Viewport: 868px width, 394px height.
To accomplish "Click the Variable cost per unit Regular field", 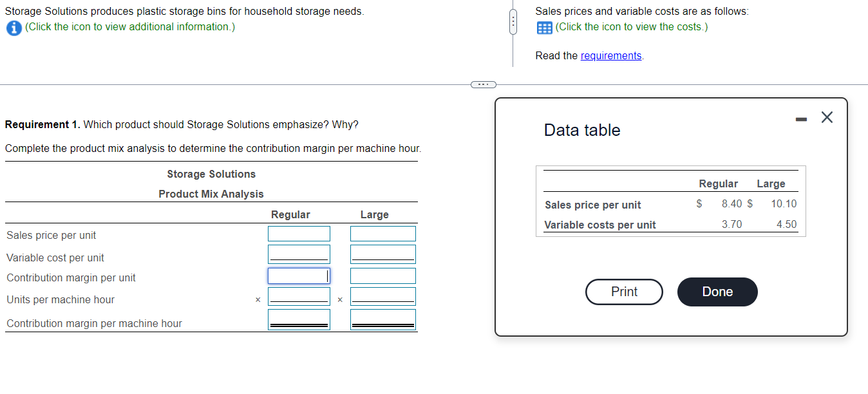I will pos(299,254).
